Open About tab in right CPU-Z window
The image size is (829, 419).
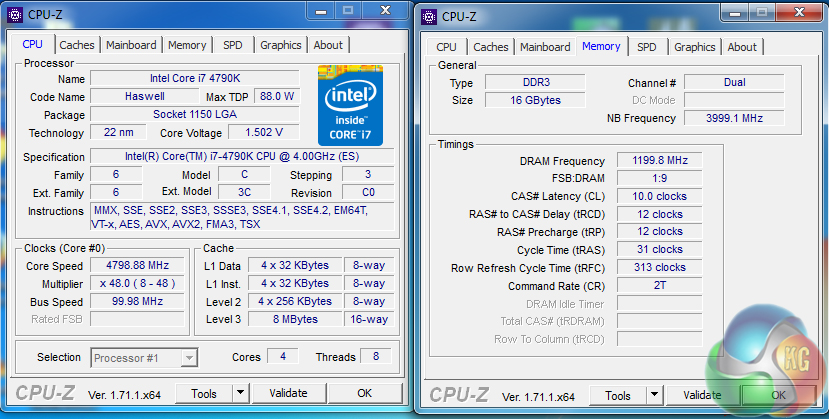(x=742, y=46)
